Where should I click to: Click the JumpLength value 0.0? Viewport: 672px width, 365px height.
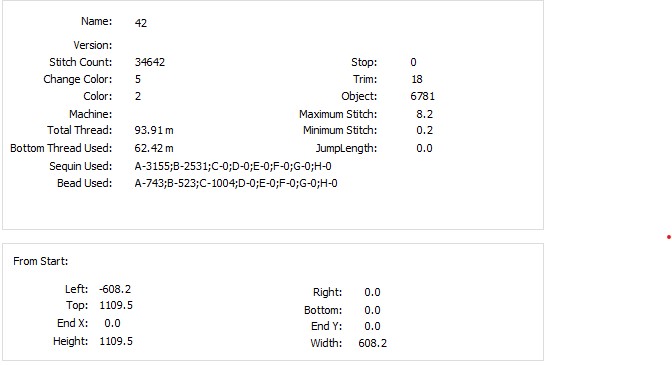click(x=424, y=148)
